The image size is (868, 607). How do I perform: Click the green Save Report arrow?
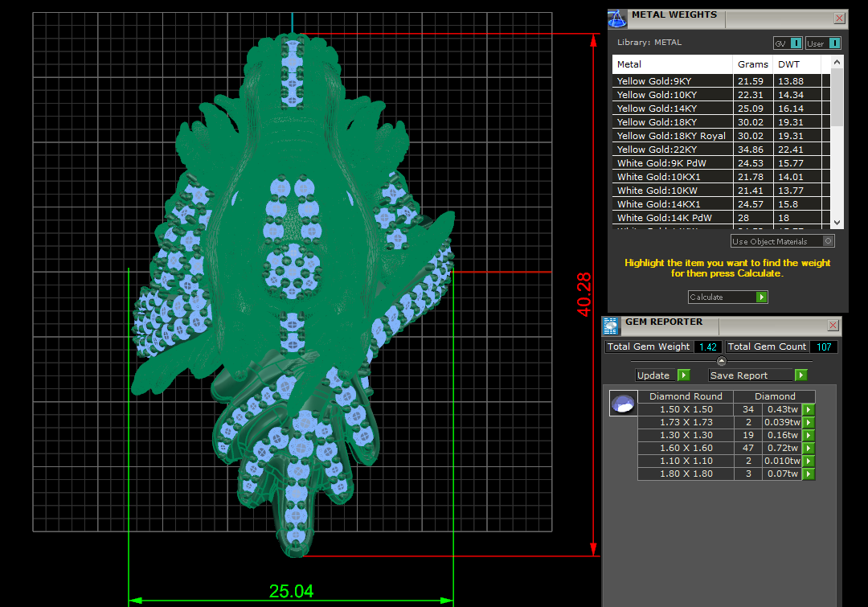[800, 375]
